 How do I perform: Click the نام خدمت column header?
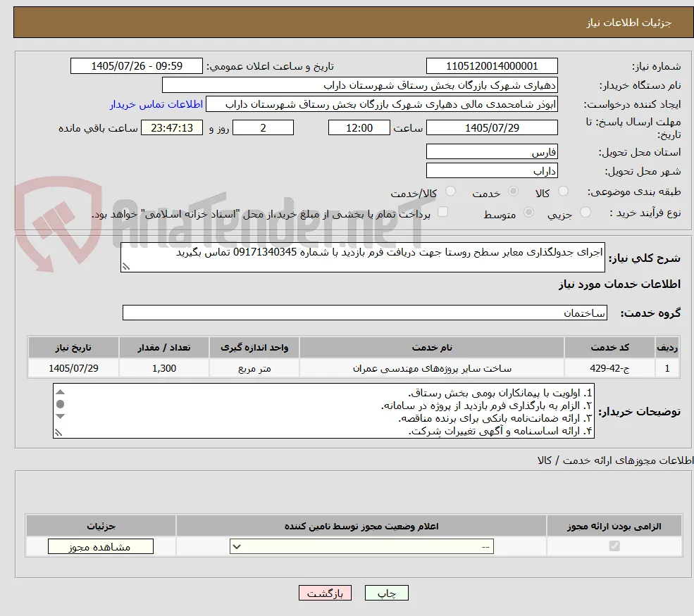(x=432, y=348)
